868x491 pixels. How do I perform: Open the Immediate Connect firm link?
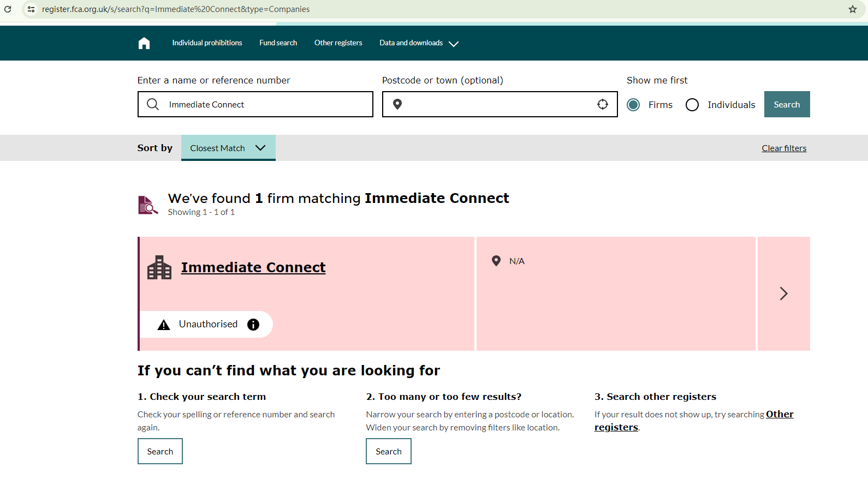[253, 267]
